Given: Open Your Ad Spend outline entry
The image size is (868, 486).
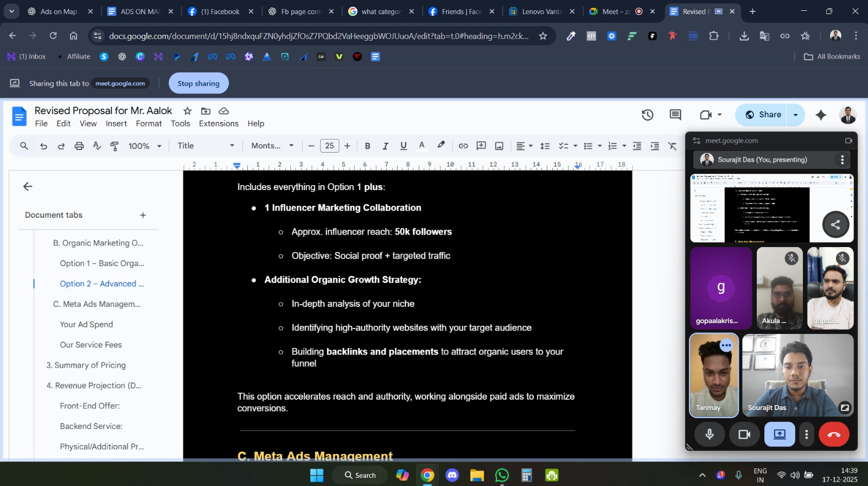Looking at the screenshot, I should tap(86, 324).
